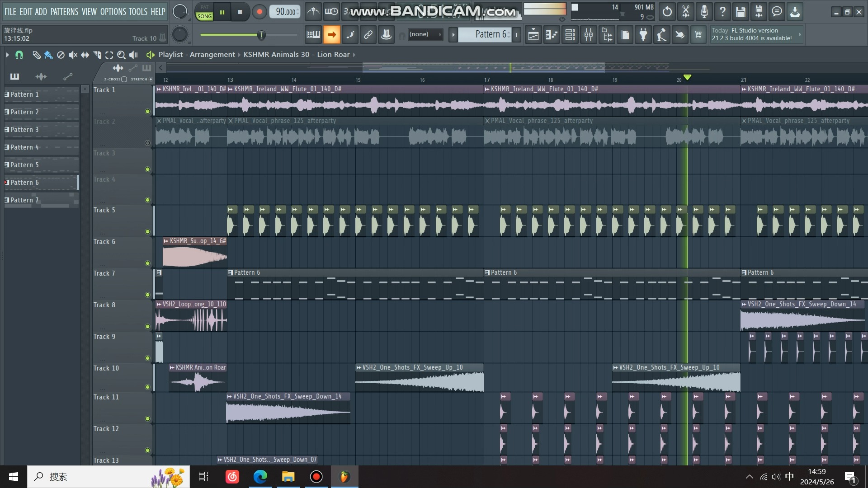Open the audio editor scissors icon
This screenshot has height=488, width=868.
click(686, 12)
